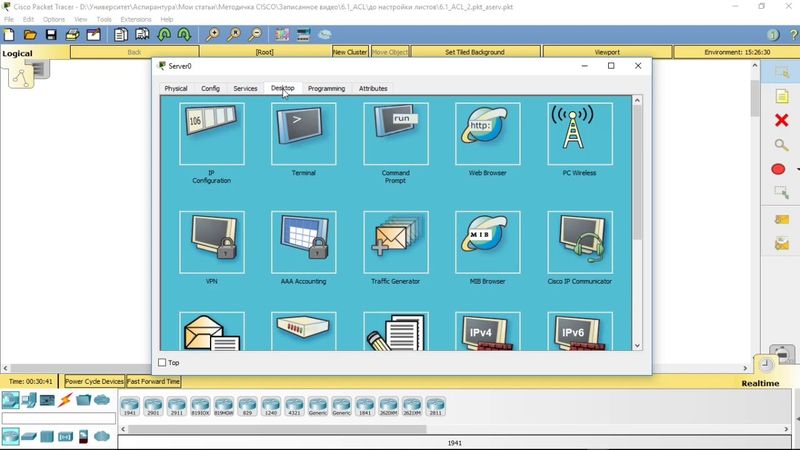Open the Command Prompt icon
Screen dimensions: 800x450
pos(396,134)
